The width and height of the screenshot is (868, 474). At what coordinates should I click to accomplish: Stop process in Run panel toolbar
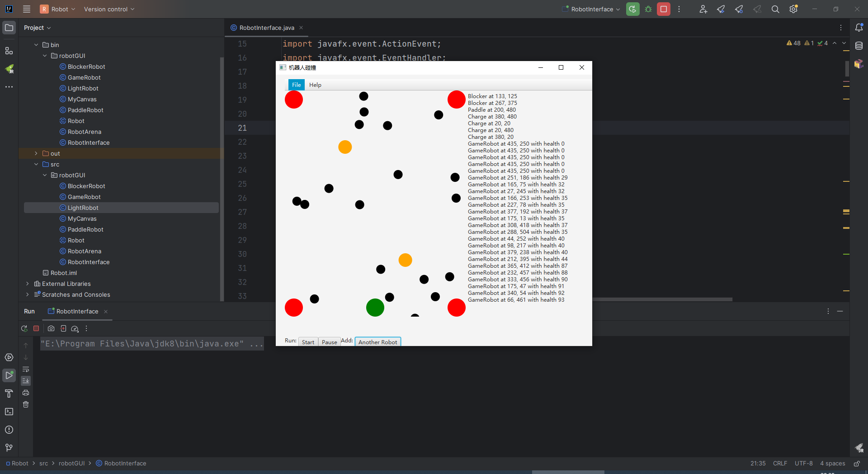coord(36,329)
